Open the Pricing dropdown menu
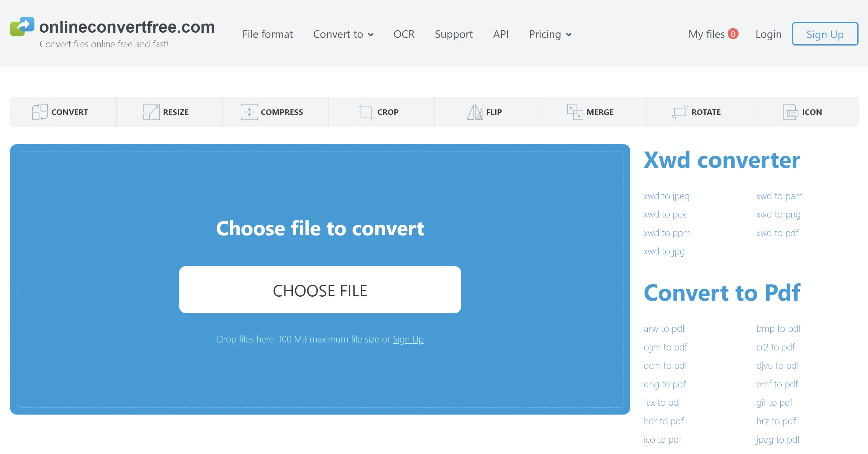Viewport: 868px width, 454px height. (550, 34)
